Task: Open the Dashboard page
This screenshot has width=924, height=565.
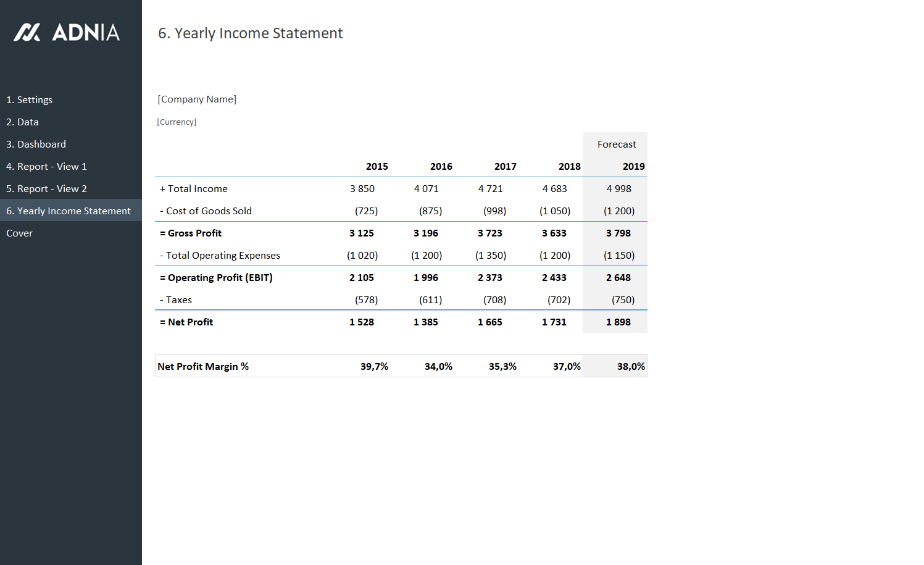Action: pos(36,144)
